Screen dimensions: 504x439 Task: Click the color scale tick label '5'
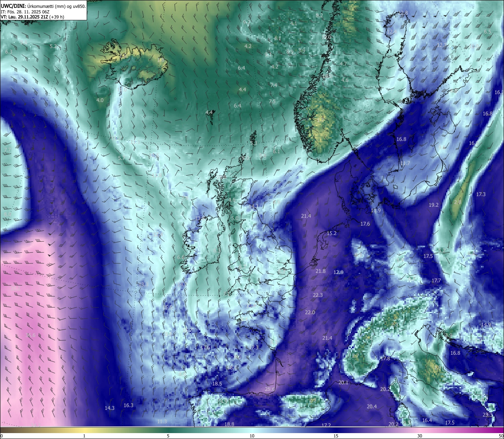tap(168, 436)
